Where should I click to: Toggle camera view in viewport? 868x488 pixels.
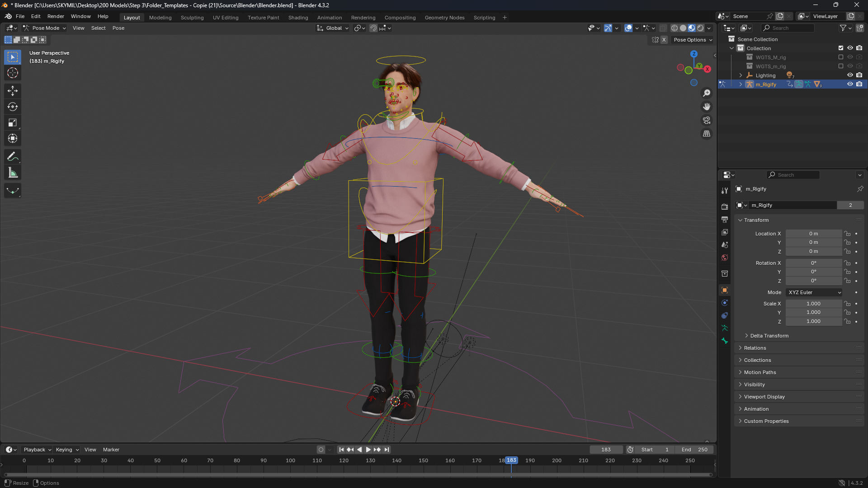[707, 120]
